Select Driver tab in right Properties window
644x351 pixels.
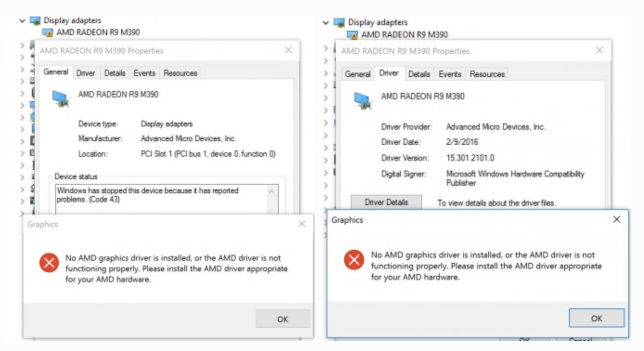[389, 73]
